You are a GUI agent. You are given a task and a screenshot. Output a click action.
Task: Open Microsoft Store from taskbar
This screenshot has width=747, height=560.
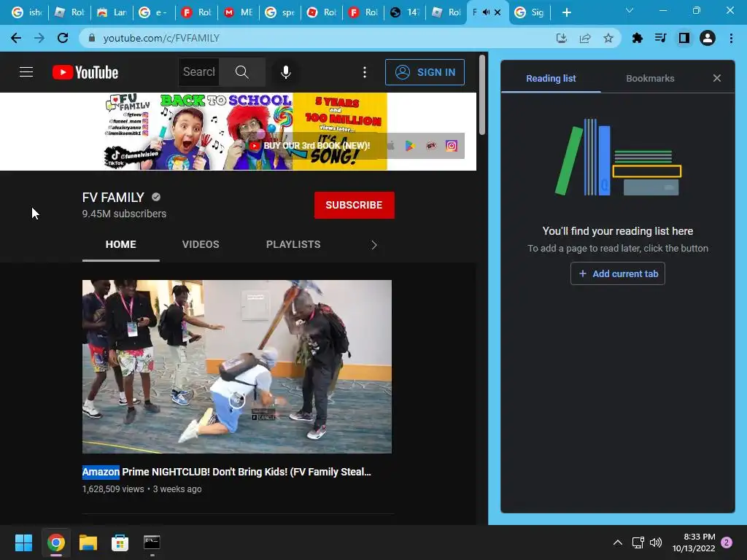coord(120,542)
